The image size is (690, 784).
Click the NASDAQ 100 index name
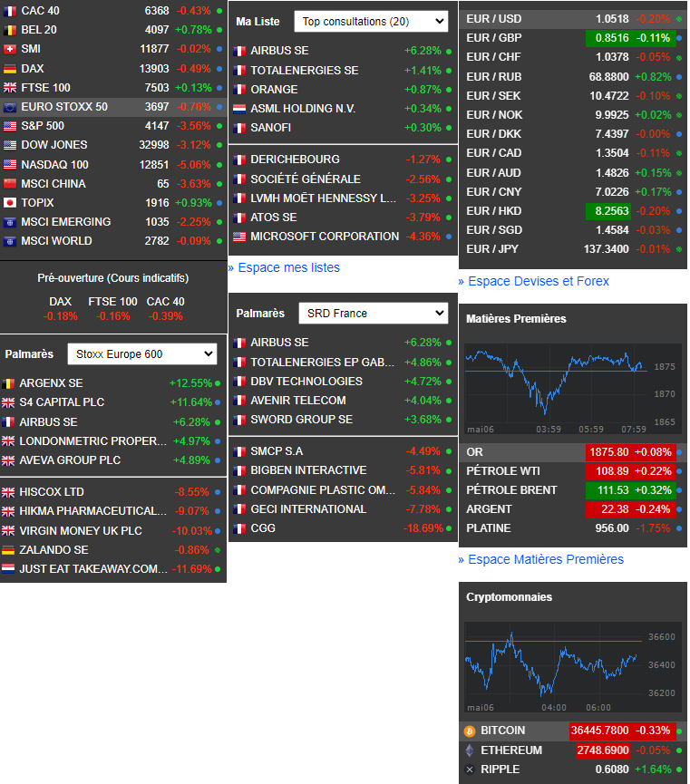tap(54, 164)
